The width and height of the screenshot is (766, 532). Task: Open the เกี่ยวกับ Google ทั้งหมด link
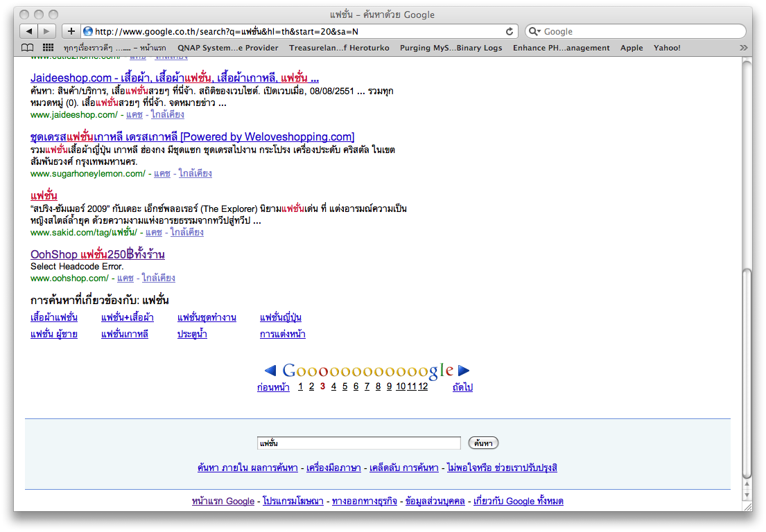(x=519, y=502)
